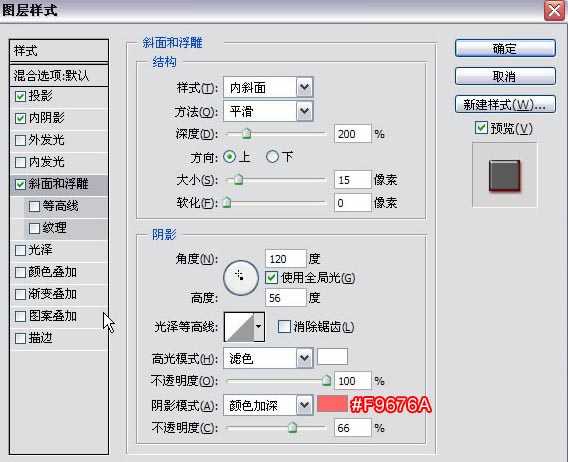This screenshot has height=462, width=568.
Task: Toggle the 投影 (Drop Shadow) checkbox
Action: [x=20, y=96]
